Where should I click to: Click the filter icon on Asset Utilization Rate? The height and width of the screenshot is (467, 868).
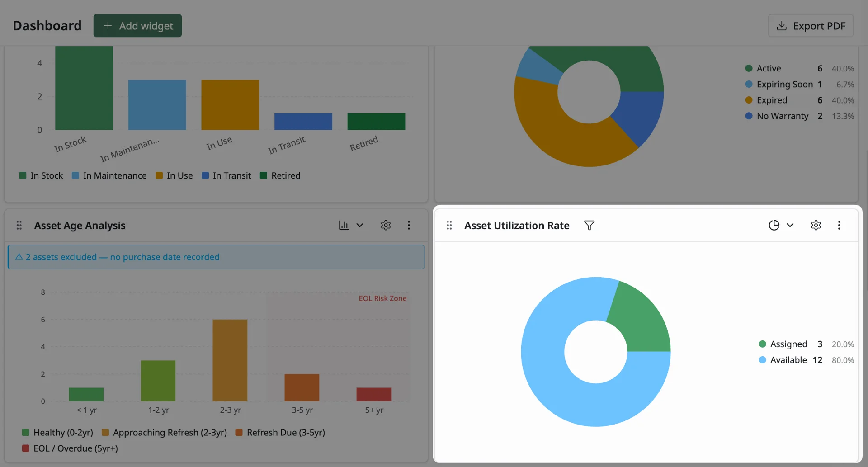[x=589, y=225]
